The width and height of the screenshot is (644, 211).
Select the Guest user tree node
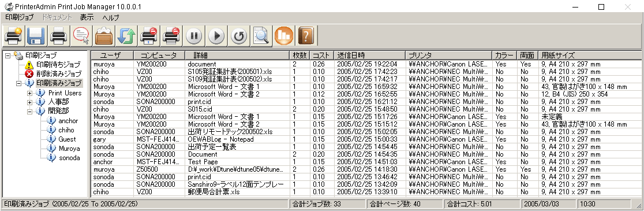[x=67, y=139]
